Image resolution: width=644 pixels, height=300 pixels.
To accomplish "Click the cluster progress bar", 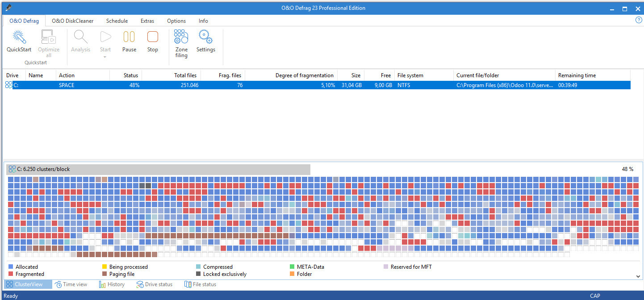I will click(159, 169).
